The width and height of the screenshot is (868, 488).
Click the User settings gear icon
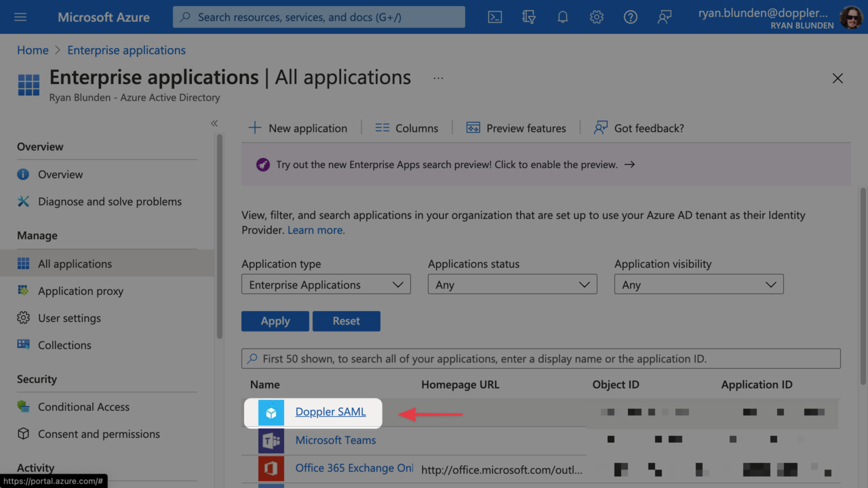23,318
